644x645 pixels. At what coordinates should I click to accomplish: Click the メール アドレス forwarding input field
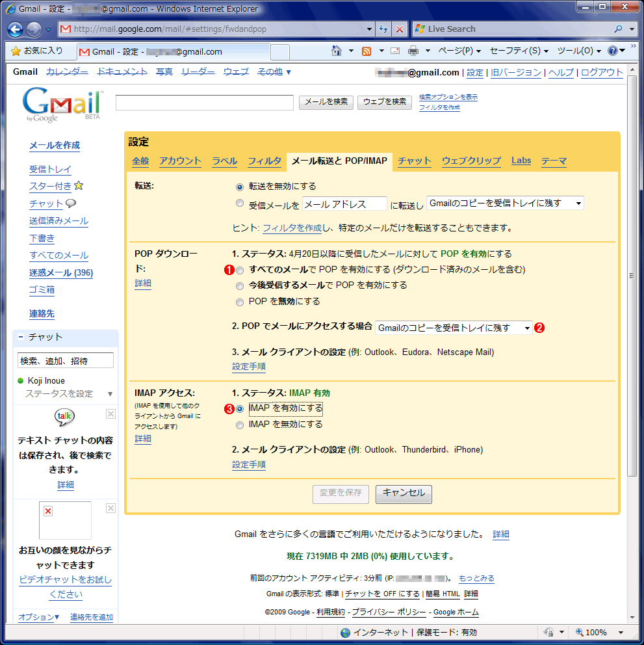(x=344, y=204)
